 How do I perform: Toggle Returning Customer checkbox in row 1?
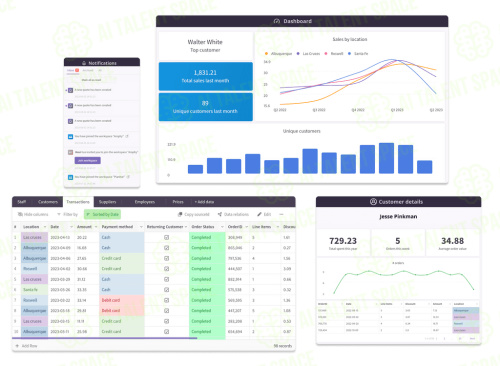tap(167, 237)
